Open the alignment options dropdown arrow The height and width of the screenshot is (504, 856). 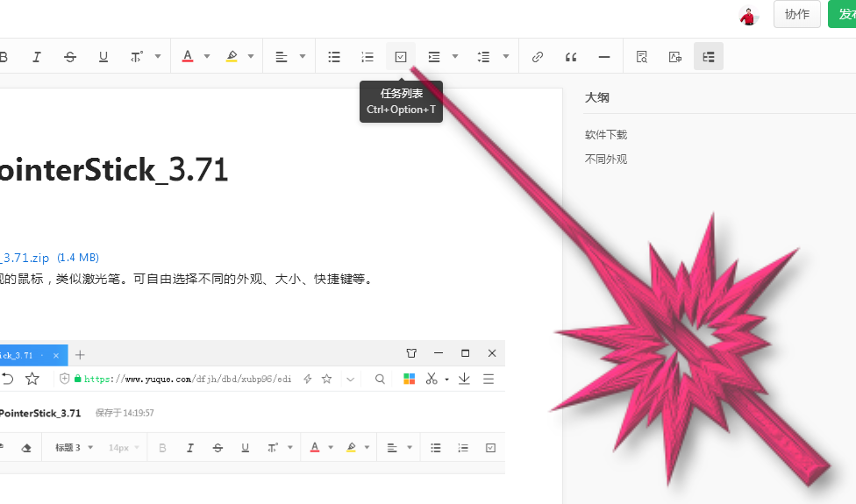(x=303, y=56)
